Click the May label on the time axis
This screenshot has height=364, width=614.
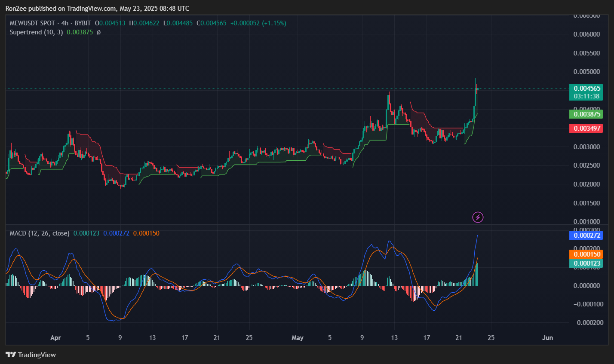pyautogui.click(x=298, y=338)
